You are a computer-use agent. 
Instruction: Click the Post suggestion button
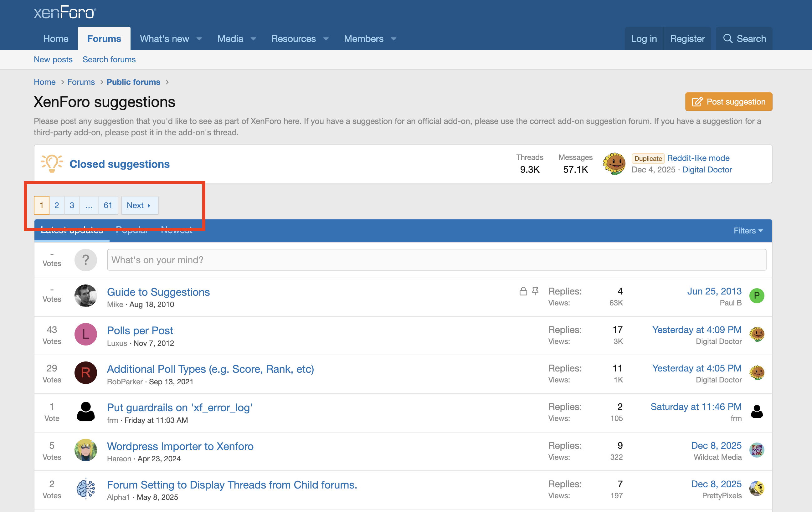728,102
